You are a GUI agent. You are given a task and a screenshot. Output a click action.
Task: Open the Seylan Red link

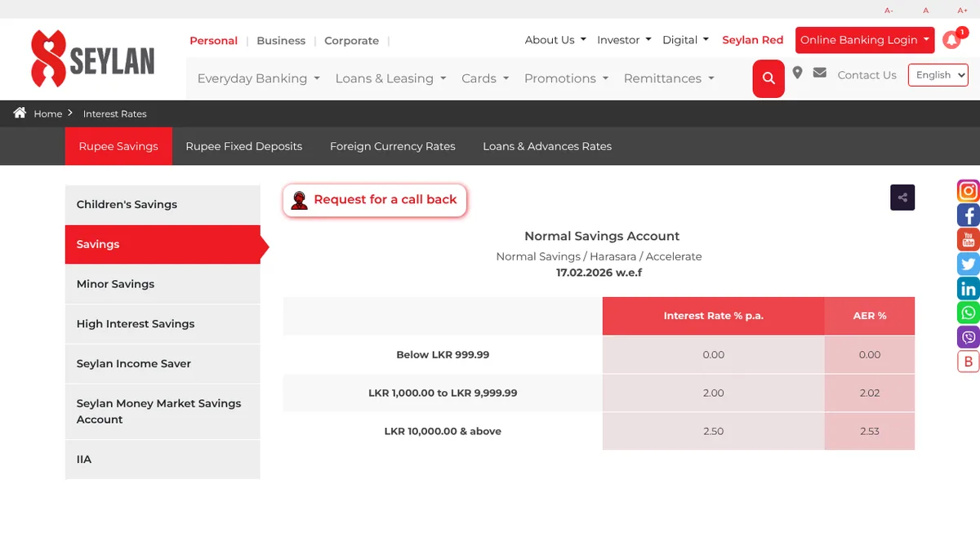point(752,39)
